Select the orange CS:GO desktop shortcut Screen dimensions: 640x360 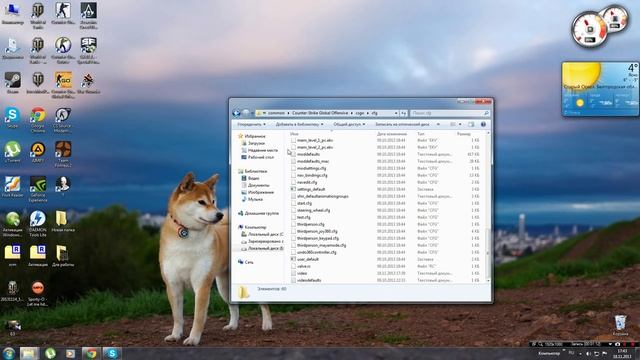point(63,84)
